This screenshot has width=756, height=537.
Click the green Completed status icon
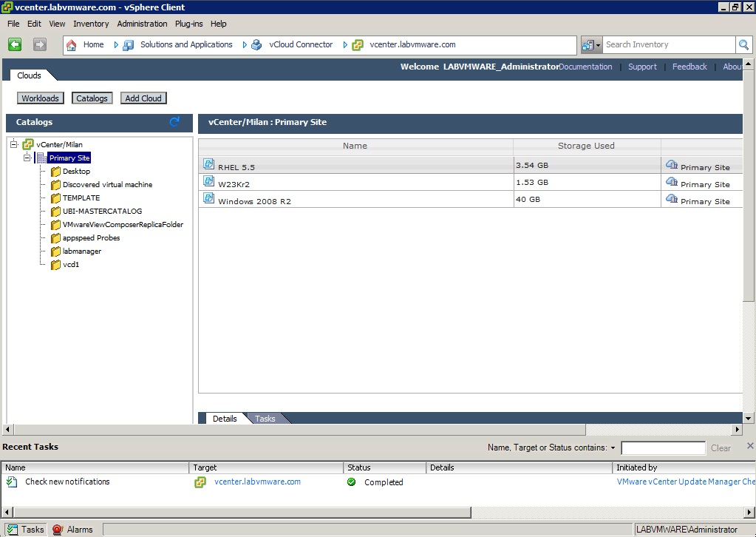click(352, 482)
